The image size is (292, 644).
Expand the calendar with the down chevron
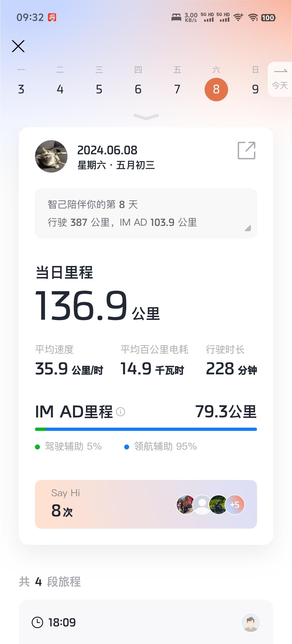(x=146, y=117)
